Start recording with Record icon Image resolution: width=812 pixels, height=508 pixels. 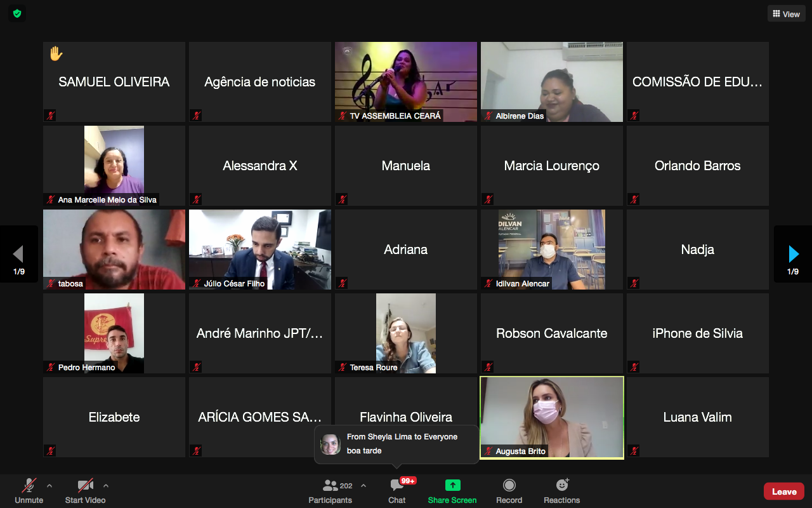[x=509, y=486]
